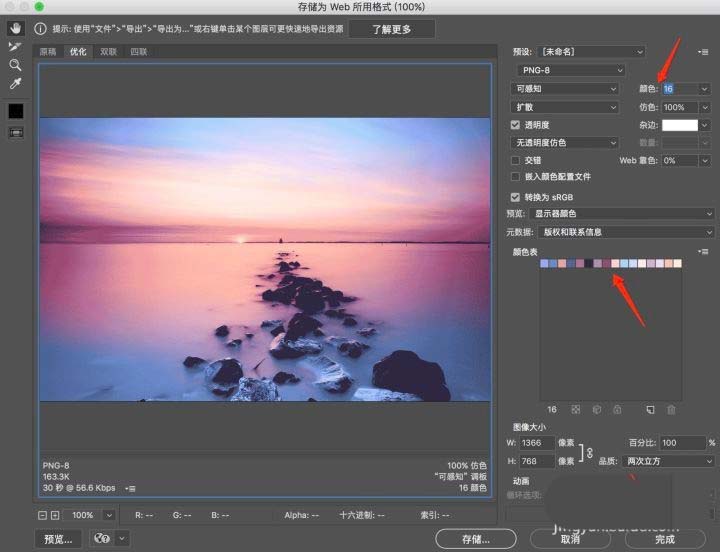Expand the 颜色 count dropdown arrow
This screenshot has height=552, width=720.
click(x=704, y=89)
